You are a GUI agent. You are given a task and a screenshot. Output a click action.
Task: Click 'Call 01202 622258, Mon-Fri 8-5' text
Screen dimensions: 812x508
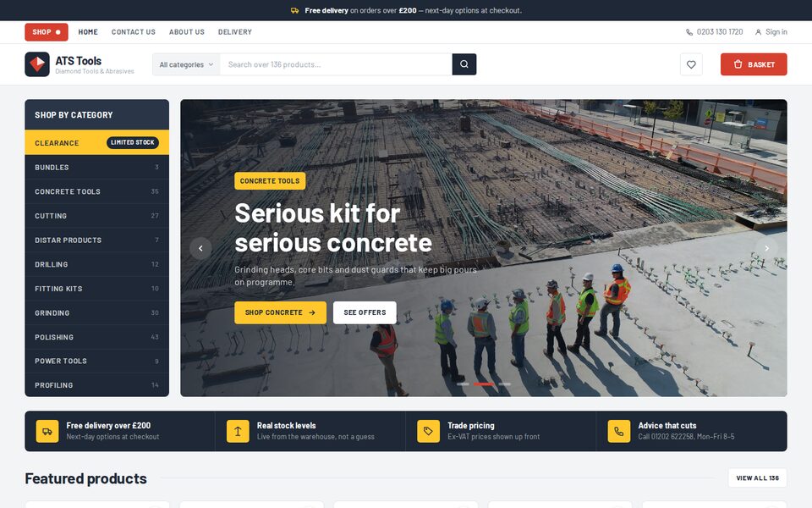(686, 437)
